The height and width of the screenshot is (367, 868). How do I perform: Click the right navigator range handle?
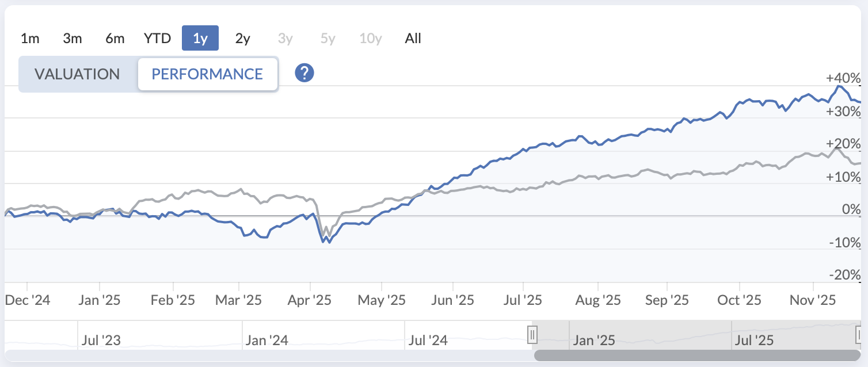pyautogui.click(x=860, y=334)
